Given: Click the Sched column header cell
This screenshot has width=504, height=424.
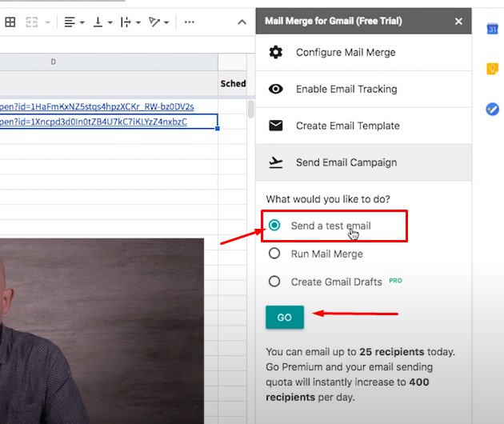Looking at the screenshot, I should [x=233, y=83].
